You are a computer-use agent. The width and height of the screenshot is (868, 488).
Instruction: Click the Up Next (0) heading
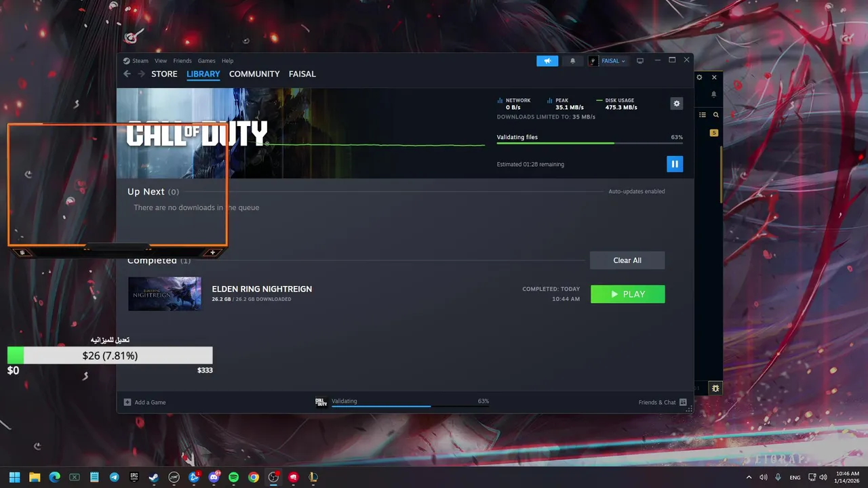tap(153, 192)
